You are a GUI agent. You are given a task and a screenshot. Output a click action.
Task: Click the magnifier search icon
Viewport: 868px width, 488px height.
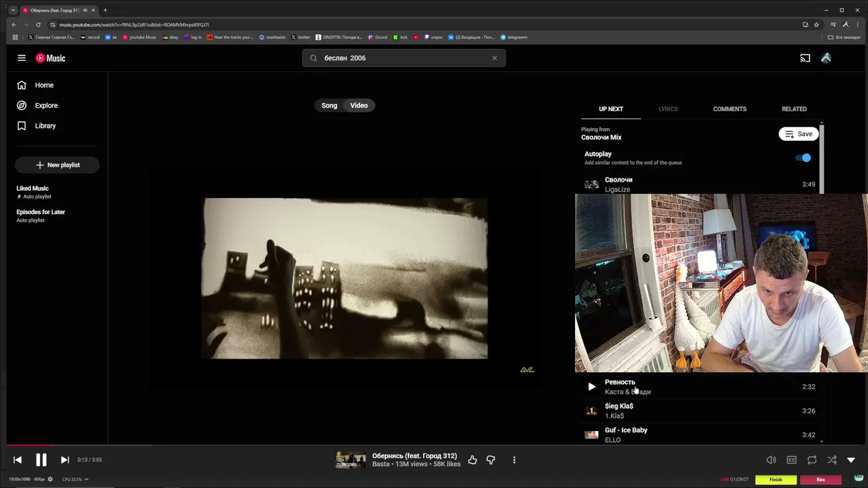[x=313, y=58]
